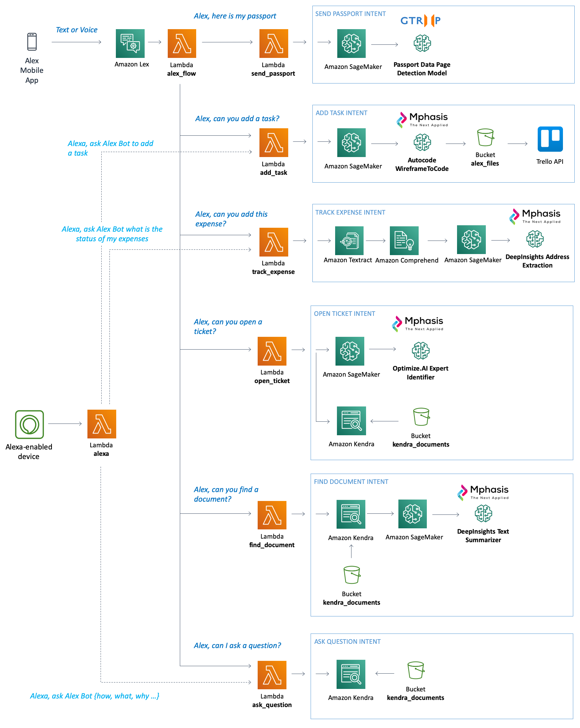Select the Amazon Comprehend icon
Image resolution: width=580 pixels, height=728 pixels.
point(404,241)
